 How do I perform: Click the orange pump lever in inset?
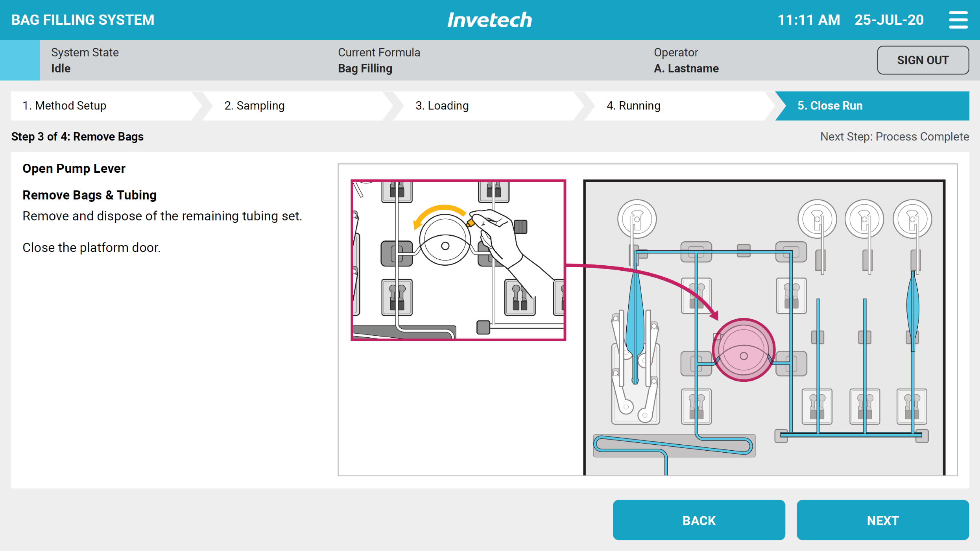pos(470,223)
